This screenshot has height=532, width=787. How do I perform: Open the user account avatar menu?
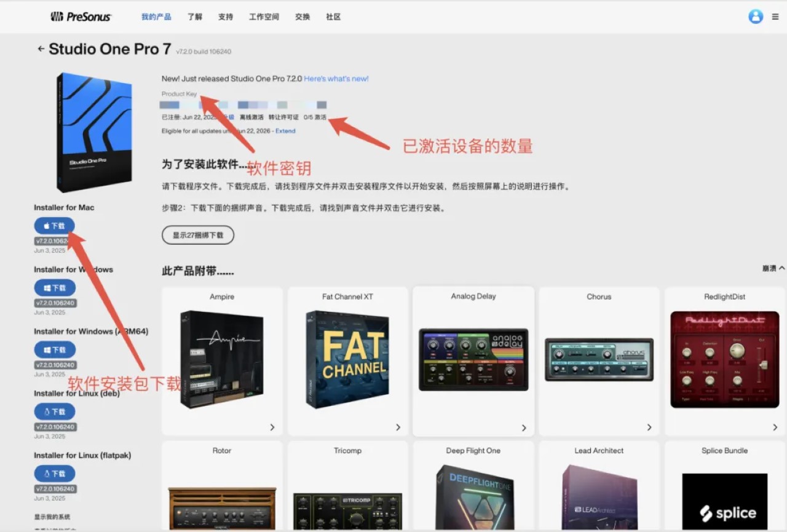[x=756, y=17]
